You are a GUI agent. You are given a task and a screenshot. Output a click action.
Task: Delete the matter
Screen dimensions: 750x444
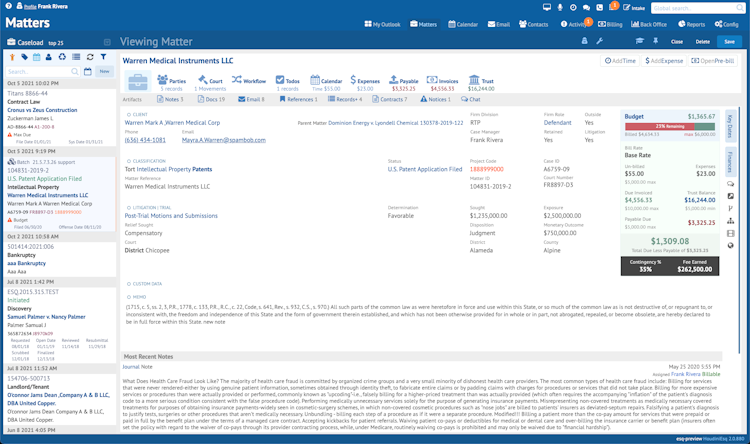click(x=703, y=42)
